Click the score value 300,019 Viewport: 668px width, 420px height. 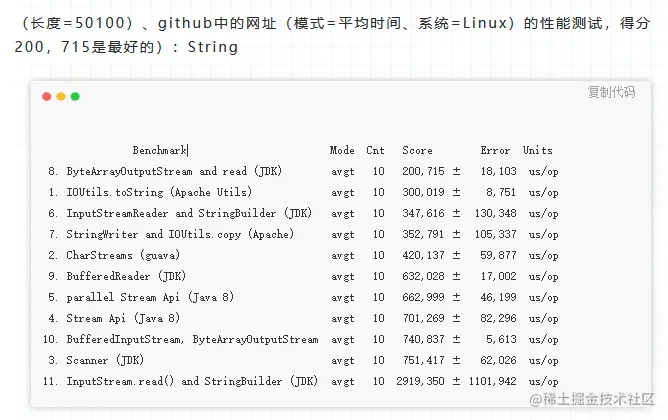pyautogui.click(x=423, y=192)
